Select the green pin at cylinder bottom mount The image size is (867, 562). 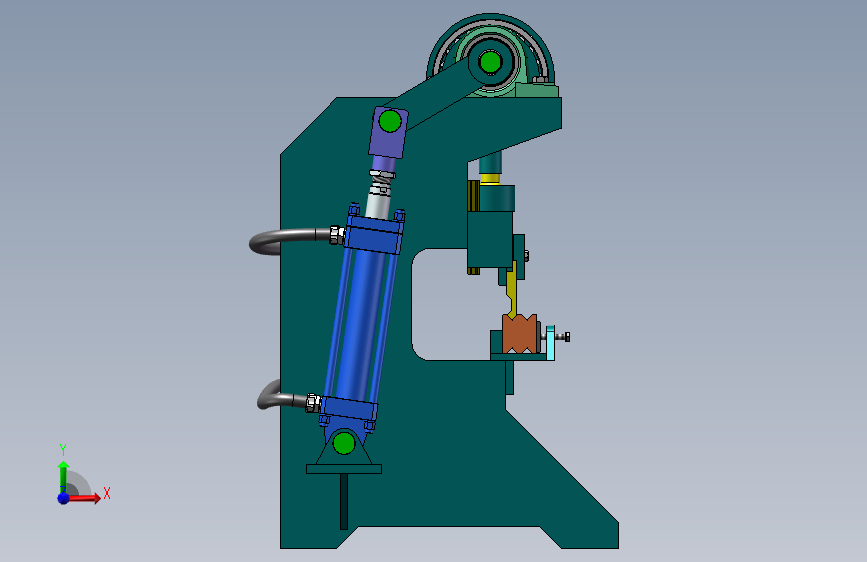[344, 443]
